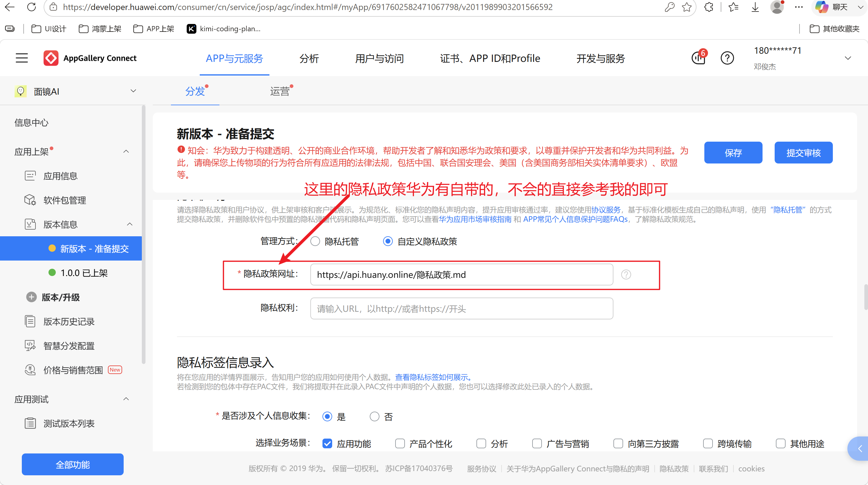Select the 1.0.0 已上架 version item
This screenshot has height=485, width=868.
click(78, 273)
